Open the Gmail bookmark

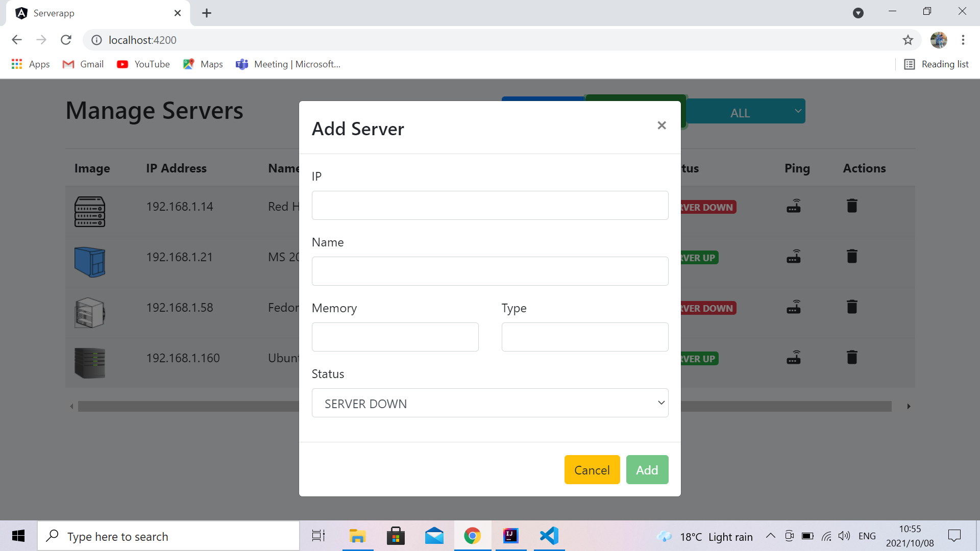click(83, 64)
